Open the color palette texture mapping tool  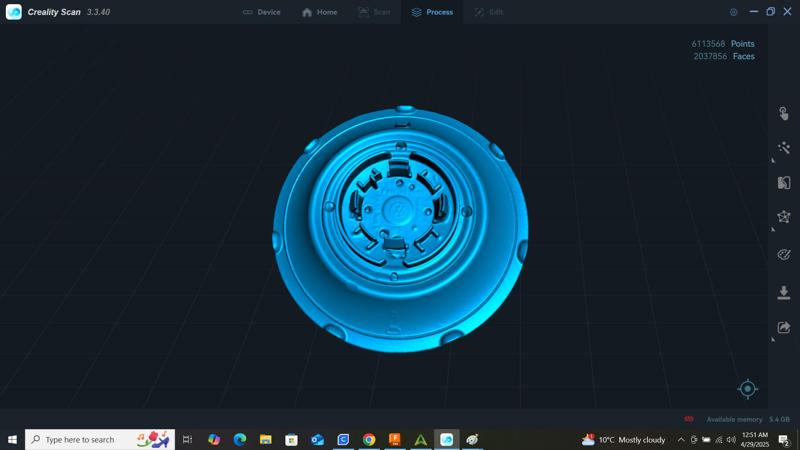[x=784, y=254]
